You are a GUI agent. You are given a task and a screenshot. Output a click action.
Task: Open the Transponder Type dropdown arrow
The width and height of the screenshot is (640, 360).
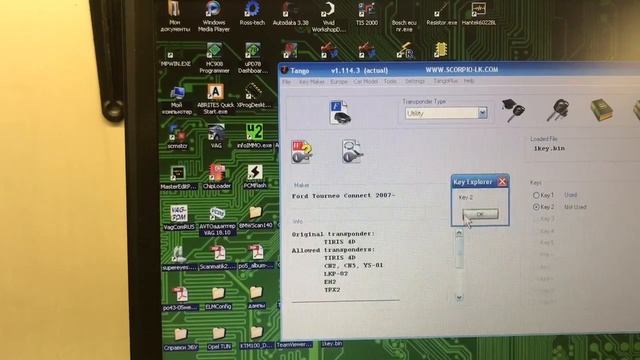pos(482,113)
